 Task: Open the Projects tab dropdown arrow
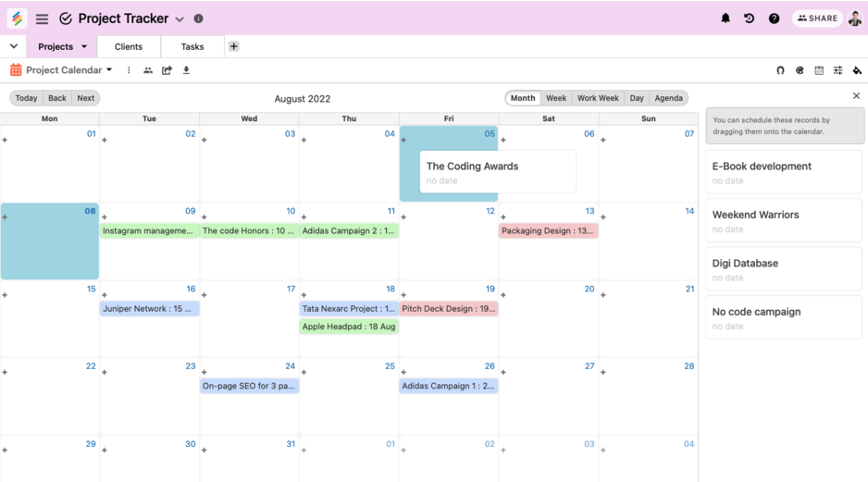(84, 47)
